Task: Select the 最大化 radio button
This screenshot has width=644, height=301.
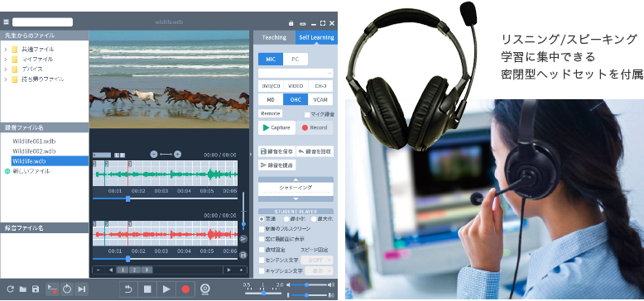Action: pos(314,219)
